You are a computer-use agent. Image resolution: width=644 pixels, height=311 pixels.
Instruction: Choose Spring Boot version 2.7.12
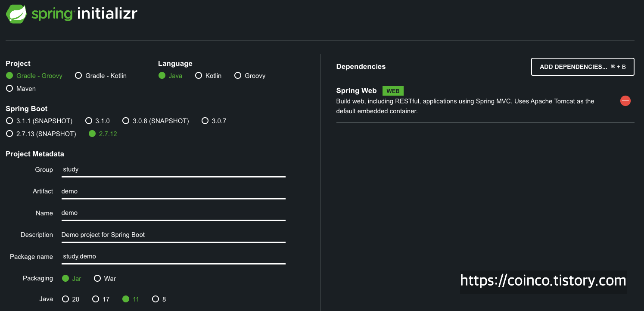pyautogui.click(x=103, y=134)
